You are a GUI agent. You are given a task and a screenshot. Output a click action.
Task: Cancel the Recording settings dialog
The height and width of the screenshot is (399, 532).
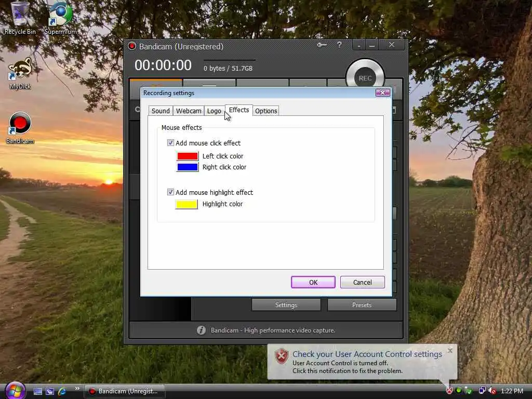tap(362, 282)
